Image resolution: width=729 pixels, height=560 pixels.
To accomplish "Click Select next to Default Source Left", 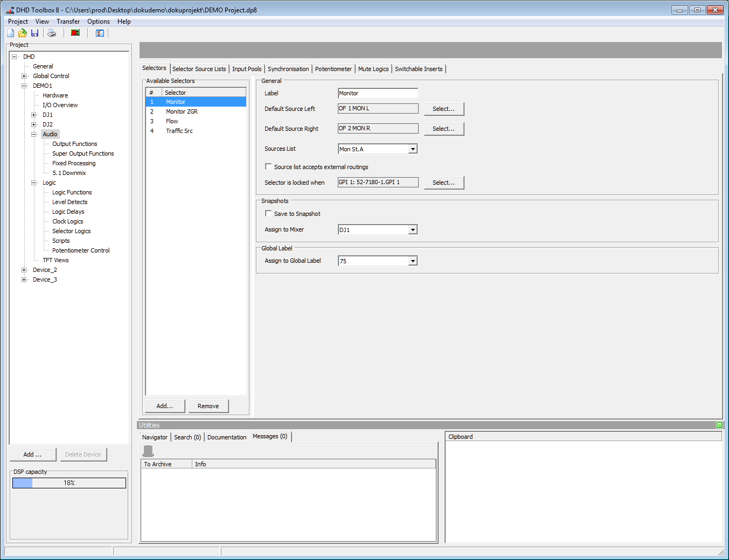I will point(443,108).
